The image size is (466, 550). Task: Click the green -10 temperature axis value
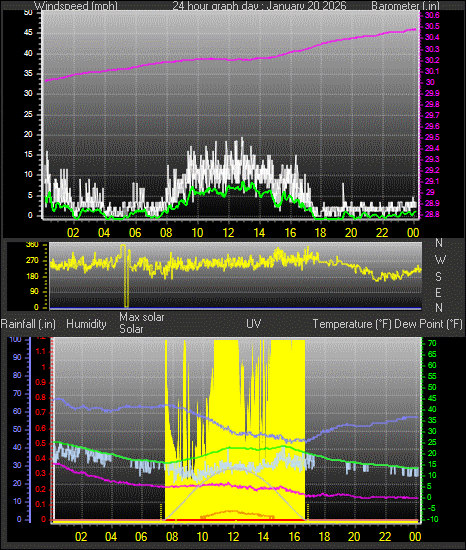click(432, 519)
